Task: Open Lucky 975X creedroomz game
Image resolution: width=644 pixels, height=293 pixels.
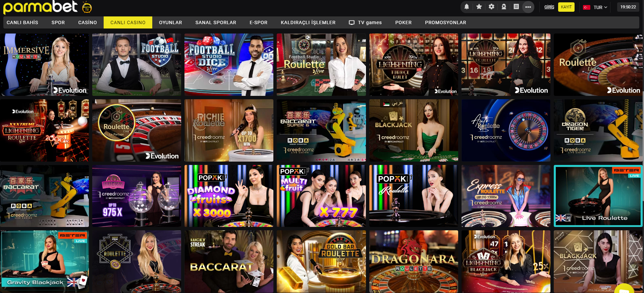Action: point(137,196)
